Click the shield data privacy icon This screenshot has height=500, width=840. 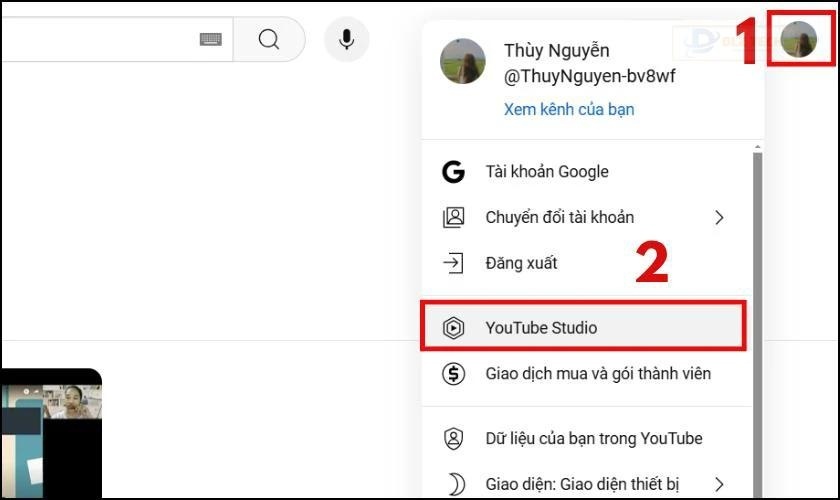point(453,438)
